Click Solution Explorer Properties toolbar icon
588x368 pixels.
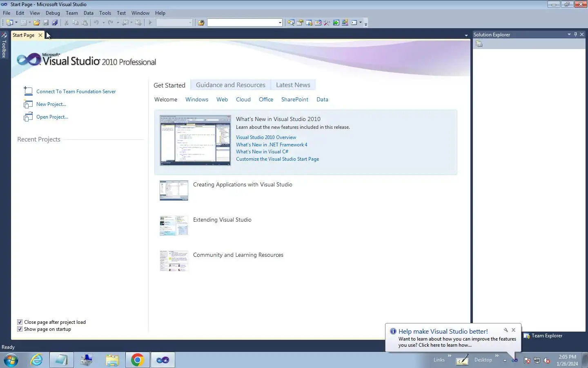tap(479, 44)
